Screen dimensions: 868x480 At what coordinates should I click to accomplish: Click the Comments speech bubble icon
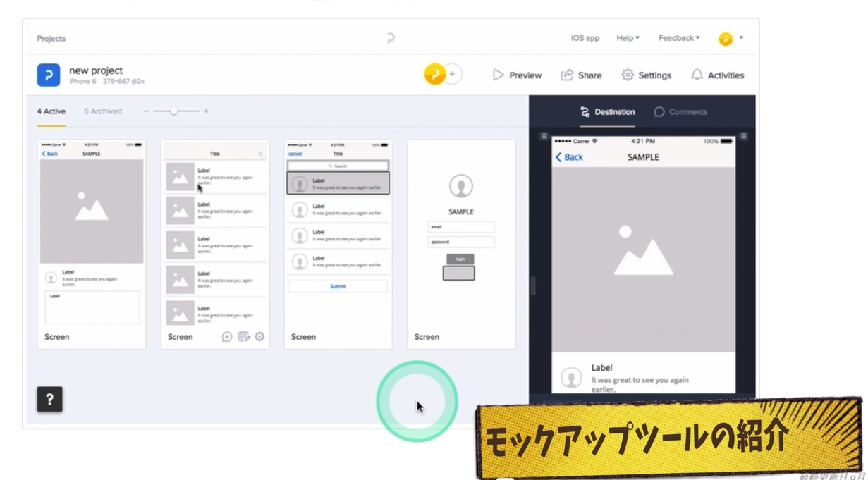(659, 111)
